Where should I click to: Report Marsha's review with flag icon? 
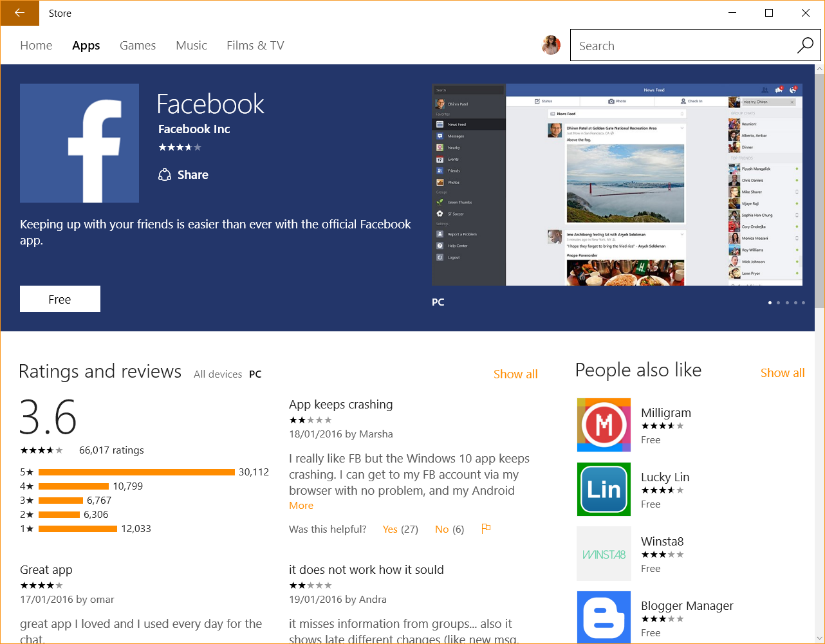(x=486, y=528)
